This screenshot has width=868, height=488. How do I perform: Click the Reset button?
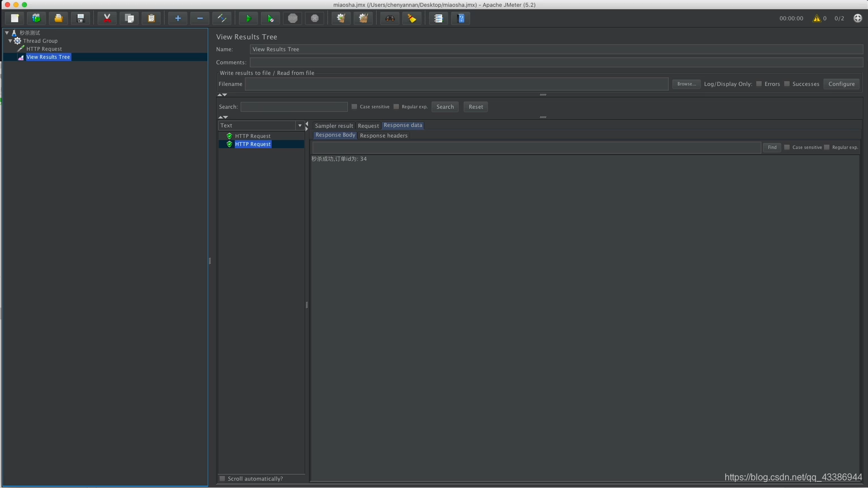coord(476,107)
